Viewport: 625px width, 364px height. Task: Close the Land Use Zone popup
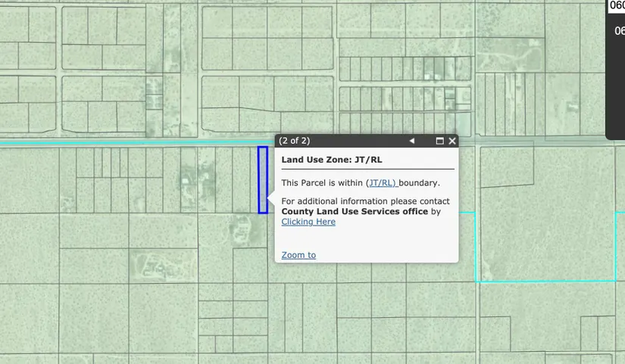click(x=452, y=141)
